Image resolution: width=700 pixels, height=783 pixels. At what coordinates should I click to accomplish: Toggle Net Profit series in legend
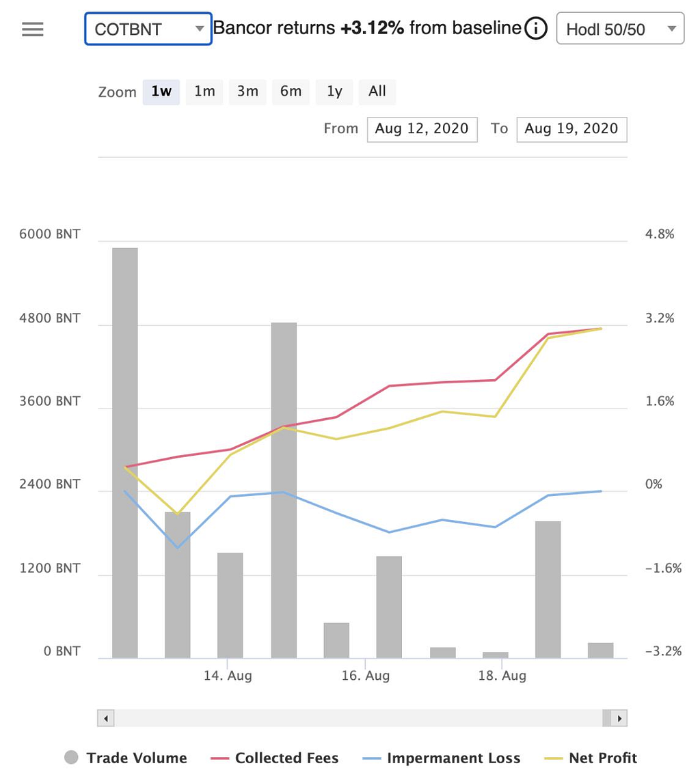(x=591, y=758)
